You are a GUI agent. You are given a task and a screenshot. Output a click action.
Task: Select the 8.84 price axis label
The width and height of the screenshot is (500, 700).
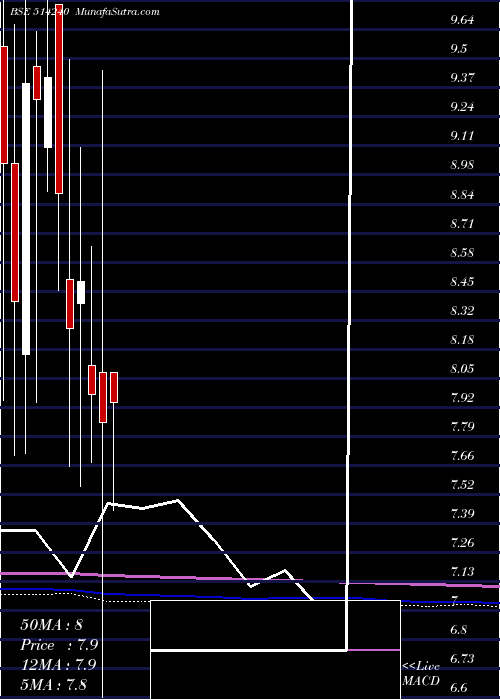point(462,195)
